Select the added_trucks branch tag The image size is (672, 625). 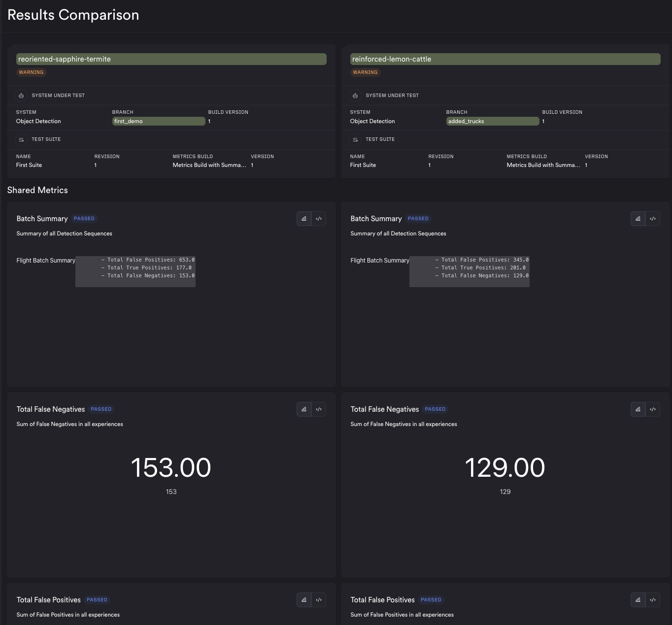[x=493, y=121]
